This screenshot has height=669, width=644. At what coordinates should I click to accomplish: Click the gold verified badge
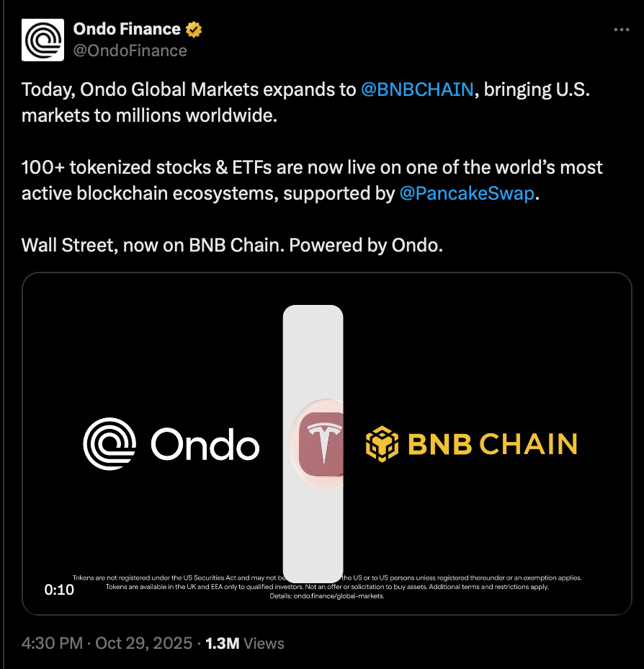[x=194, y=30]
